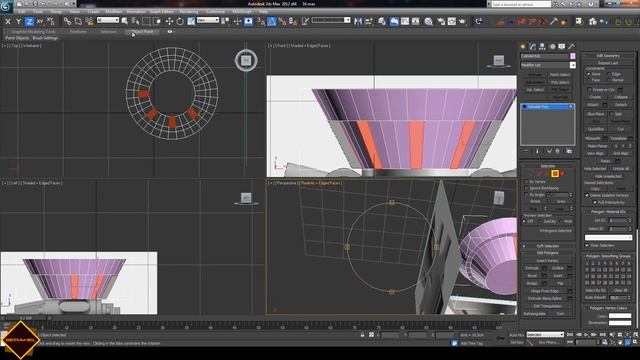Viewport: 640px width, 360px height.
Task: Activate the Select Object tool
Action: (x=125, y=21)
